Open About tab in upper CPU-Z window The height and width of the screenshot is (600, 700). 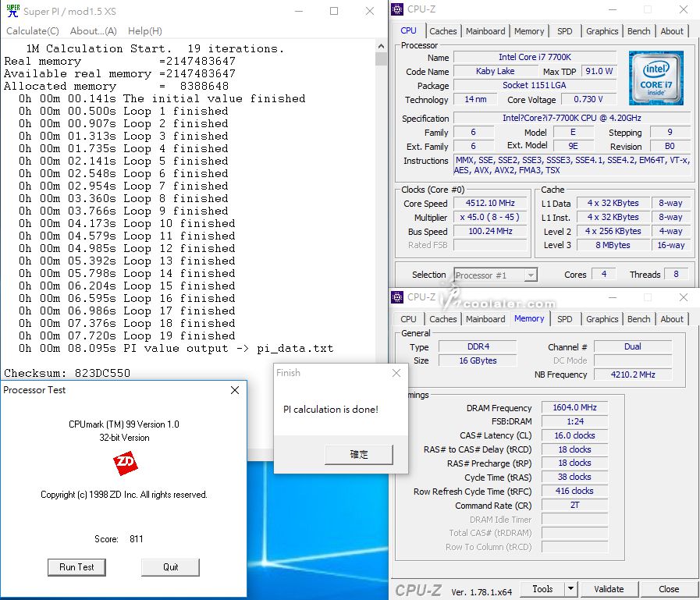click(x=672, y=31)
